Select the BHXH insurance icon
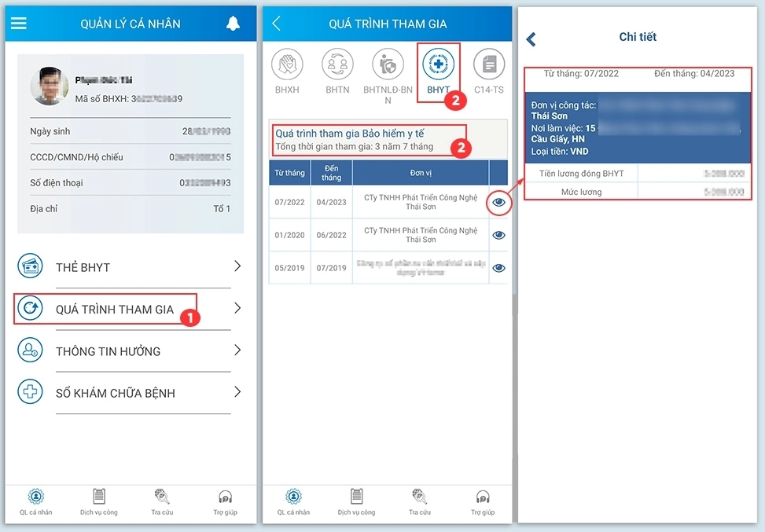Viewport: 765px width, 532px height. point(287,64)
